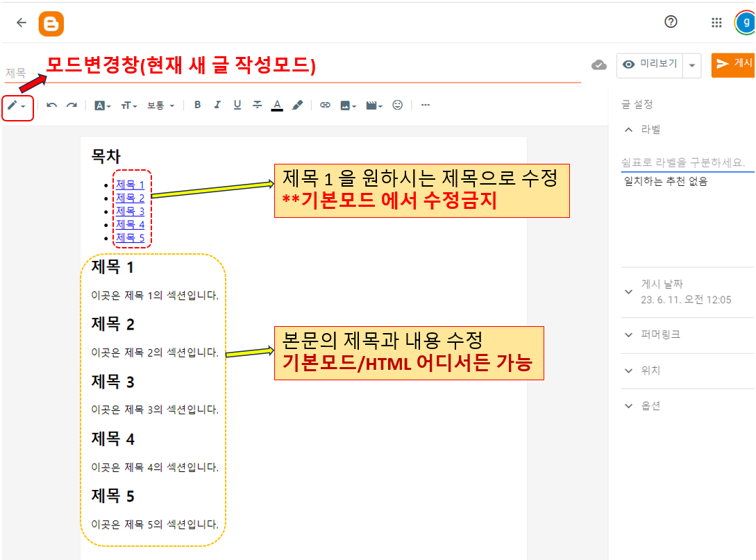Open Blogger help via the question mark icon

[x=671, y=22]
